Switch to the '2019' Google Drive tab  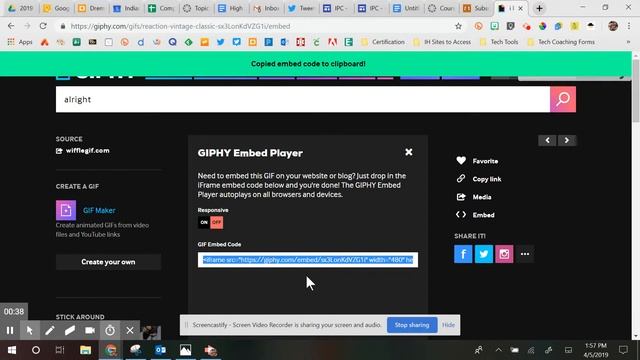pyautogui.click(x=20, y=8)
